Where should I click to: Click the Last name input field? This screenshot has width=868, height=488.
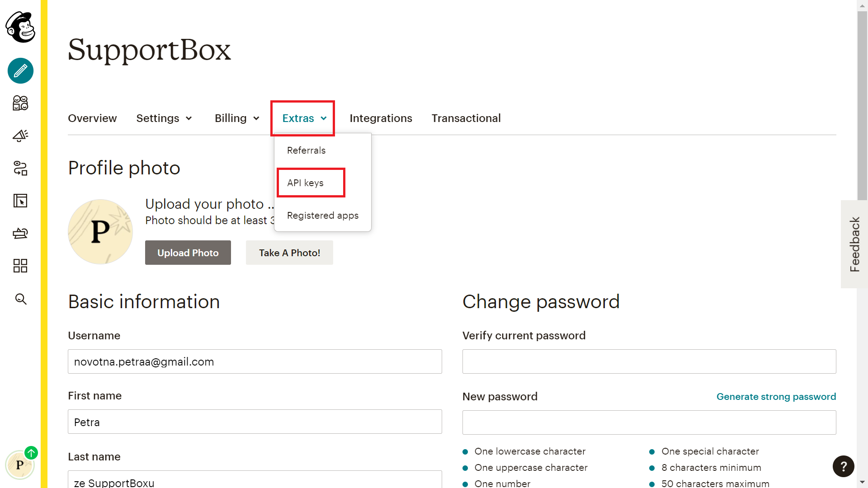(x=255, y=479)
